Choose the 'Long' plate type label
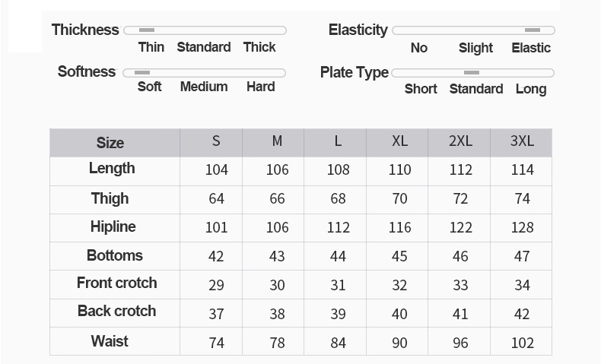601x364 pixels. 530,89
